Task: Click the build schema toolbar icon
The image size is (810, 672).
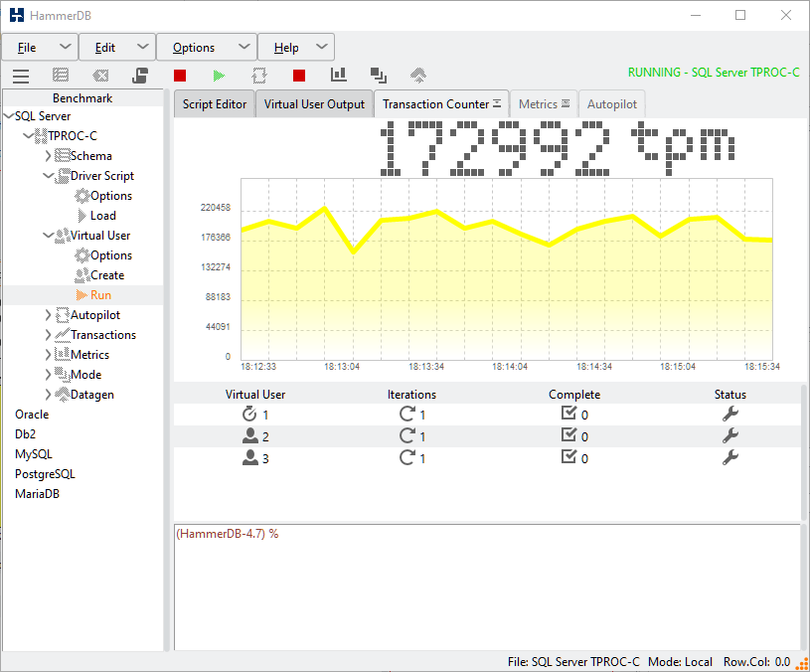Action: tap(61, 76)
